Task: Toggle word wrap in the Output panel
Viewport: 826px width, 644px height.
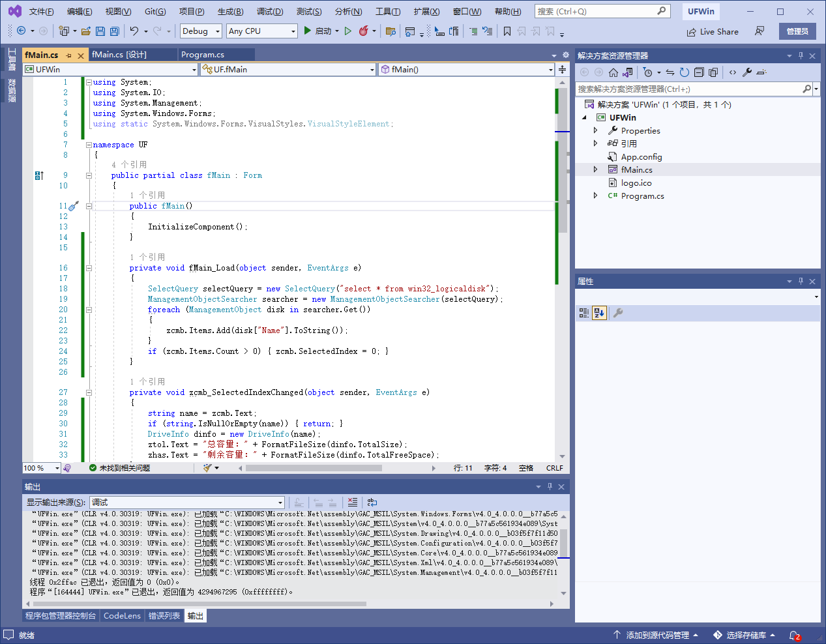Action: 372,503
